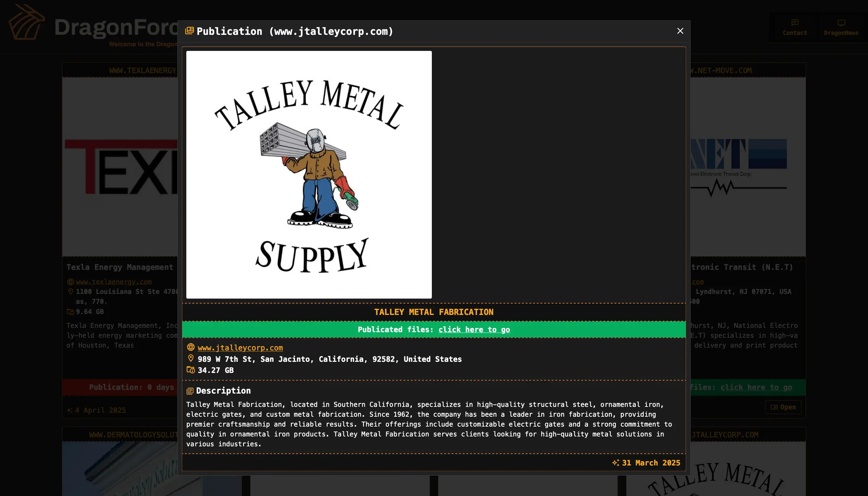Click the publication newspaper icon in dialog title

click(x=189, y=31)
